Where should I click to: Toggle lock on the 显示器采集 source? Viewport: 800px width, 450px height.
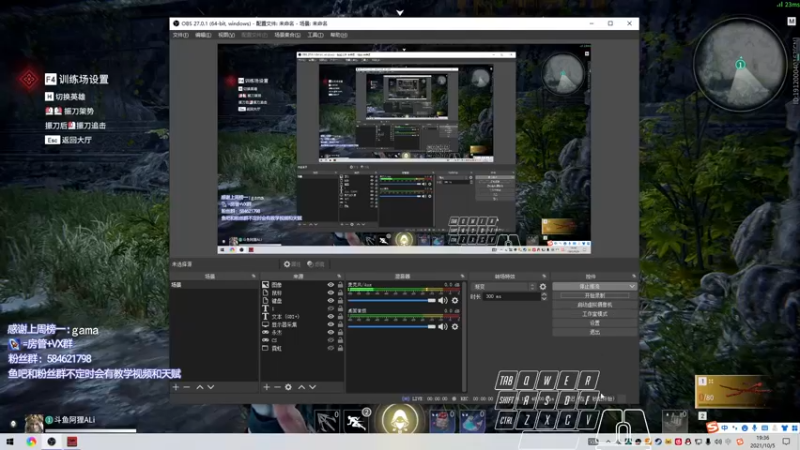[340, 324]
